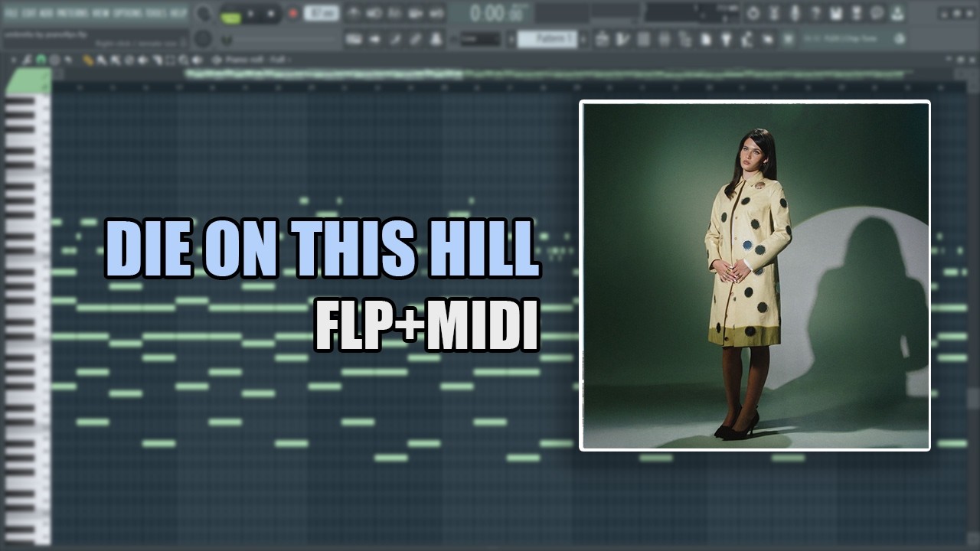
Task: Toggle typing keyboard to piano icon
Action: click(x=353, y=39)
